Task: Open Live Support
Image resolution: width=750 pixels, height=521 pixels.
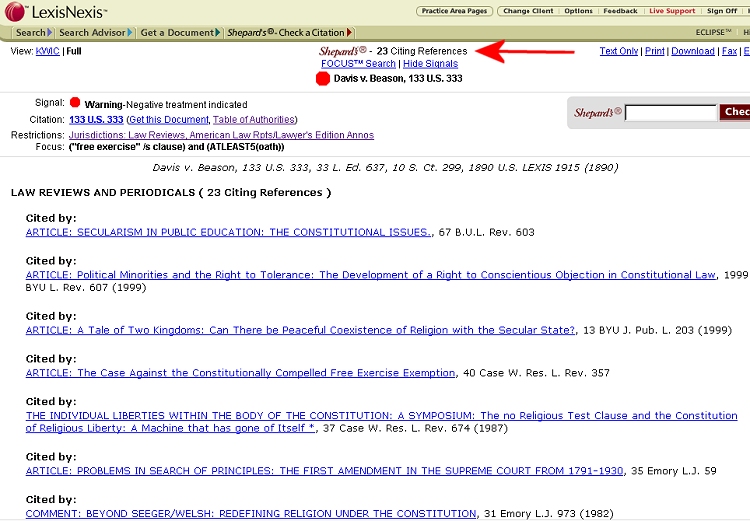Action: [672, 11]
